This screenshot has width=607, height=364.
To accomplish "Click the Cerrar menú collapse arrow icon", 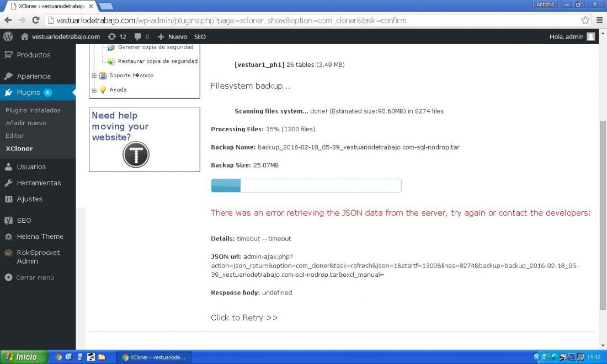I will [8, 277].
